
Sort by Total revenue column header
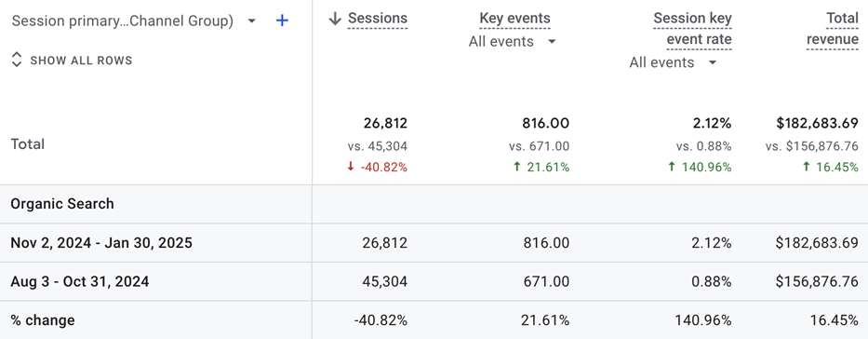click(x=833, y=29)
